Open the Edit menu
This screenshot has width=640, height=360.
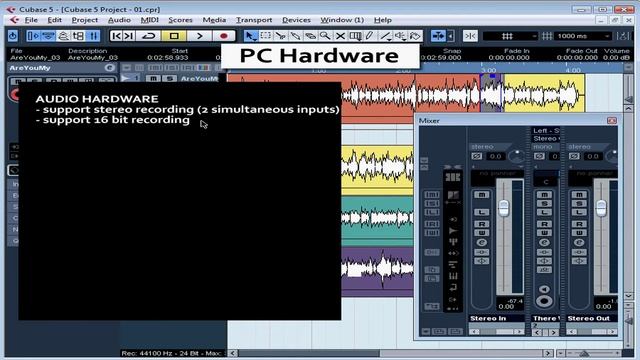(54, 20)
